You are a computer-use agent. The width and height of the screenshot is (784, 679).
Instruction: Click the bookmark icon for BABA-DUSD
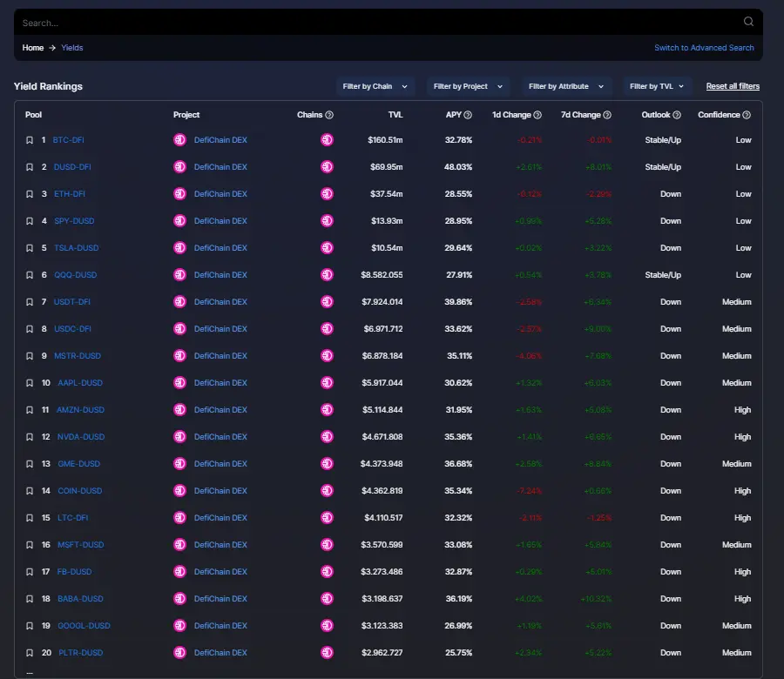(x=30, y=599)
